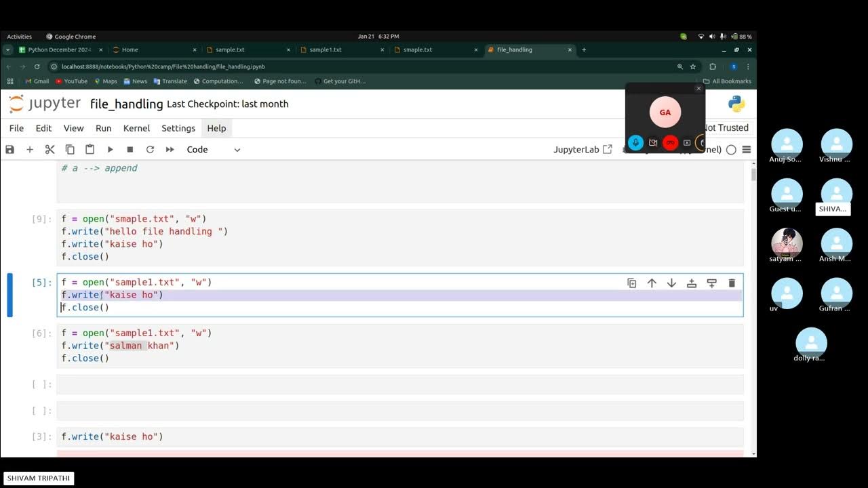This screenshot has height=488, width=868.
Task: Toggle camera in the call overlay
Action: [653, 142]
